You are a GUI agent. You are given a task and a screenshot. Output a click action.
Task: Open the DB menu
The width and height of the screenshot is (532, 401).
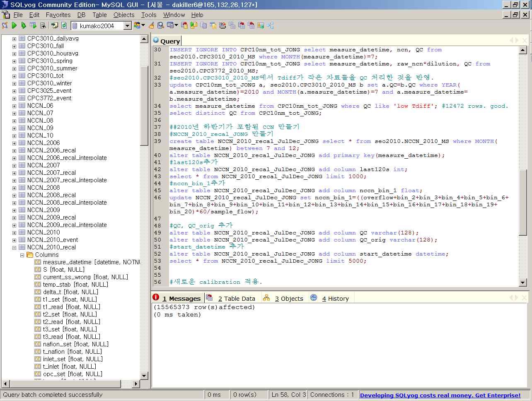coord(81,15)
